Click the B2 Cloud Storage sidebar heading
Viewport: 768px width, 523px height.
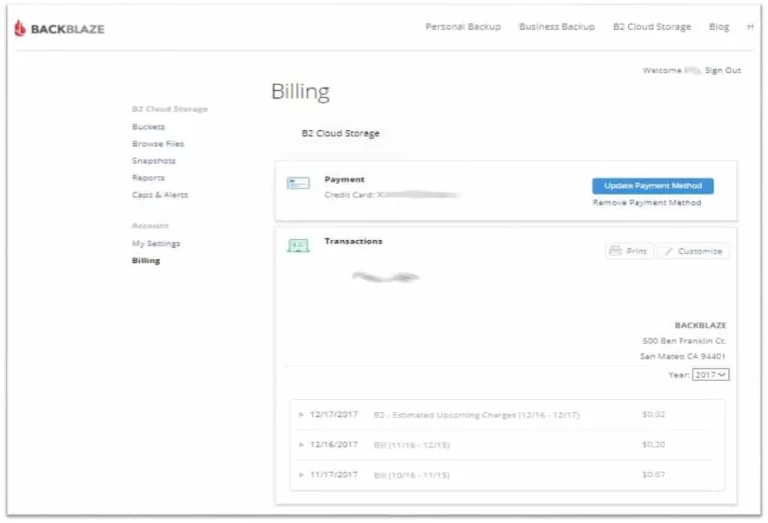(x=170, y=109)
